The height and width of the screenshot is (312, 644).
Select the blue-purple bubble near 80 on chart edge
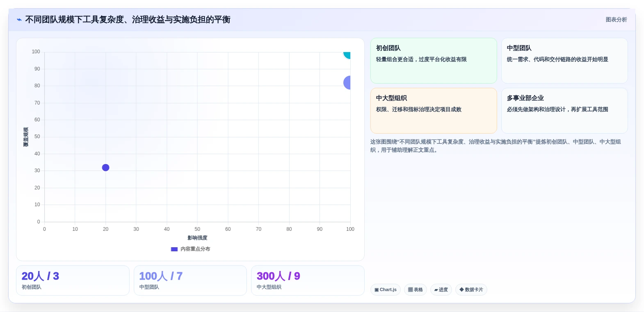point(347,83)
